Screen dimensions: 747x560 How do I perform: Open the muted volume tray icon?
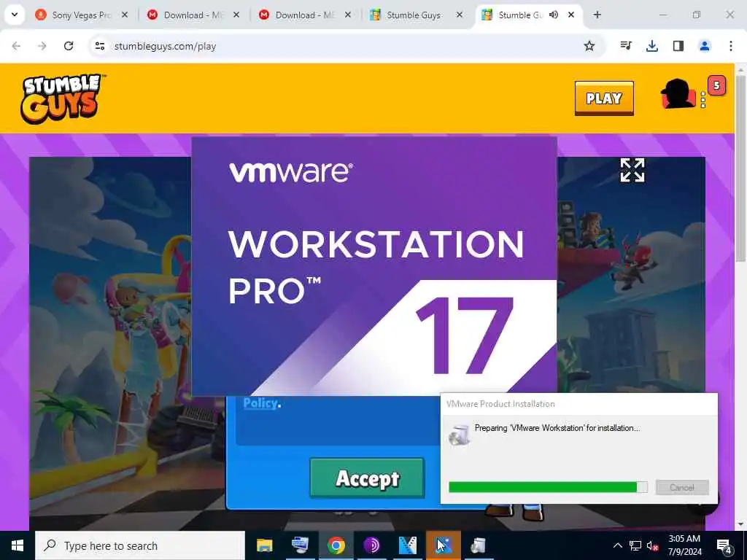[x=653, y=545]
